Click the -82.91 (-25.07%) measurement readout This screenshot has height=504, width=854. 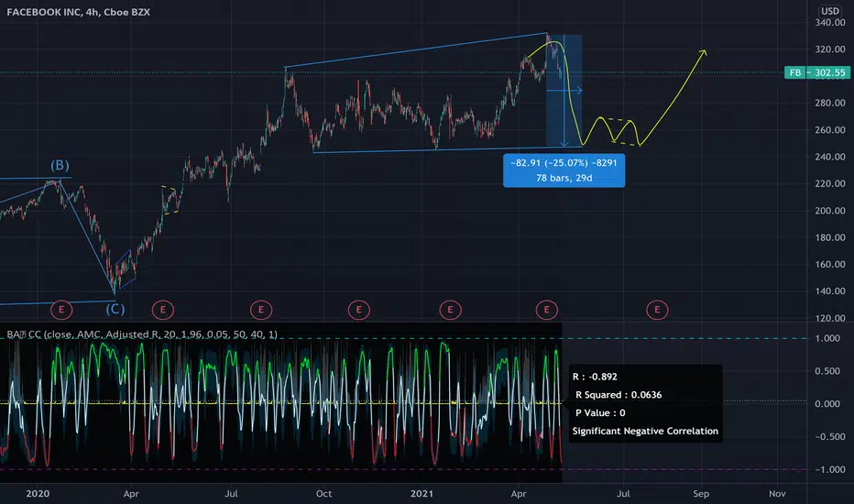click(564, 162)
